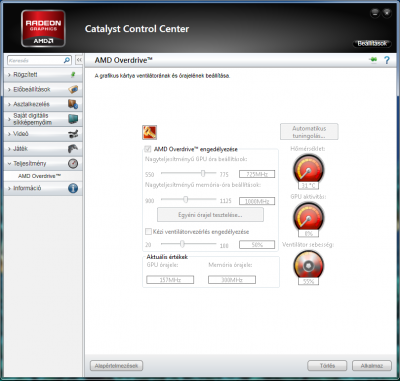Viewport: 400px width, 381px height.
Task: Click the Alkalmaz apply button
Action: (x=372, y=366)
